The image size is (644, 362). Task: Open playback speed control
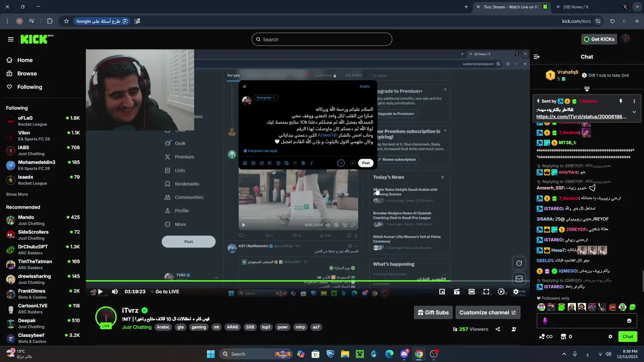point(501,292)
